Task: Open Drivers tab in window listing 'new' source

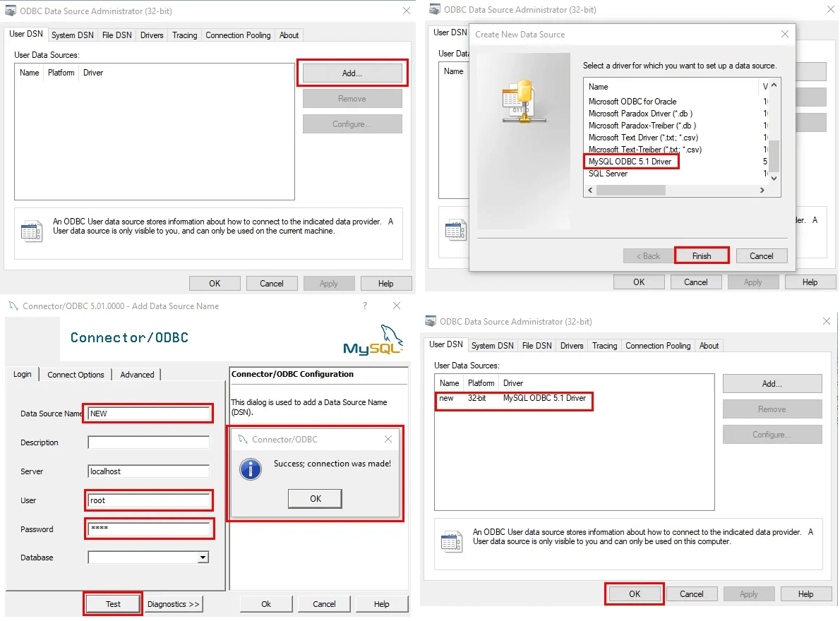Action: pos(572,346)
